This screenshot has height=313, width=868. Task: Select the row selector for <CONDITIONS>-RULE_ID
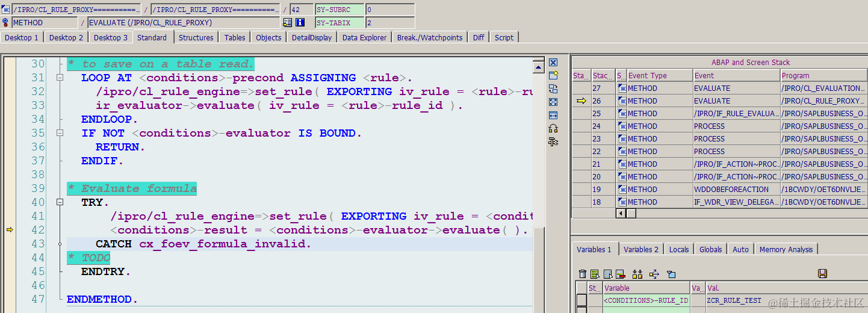pos(582,300)
